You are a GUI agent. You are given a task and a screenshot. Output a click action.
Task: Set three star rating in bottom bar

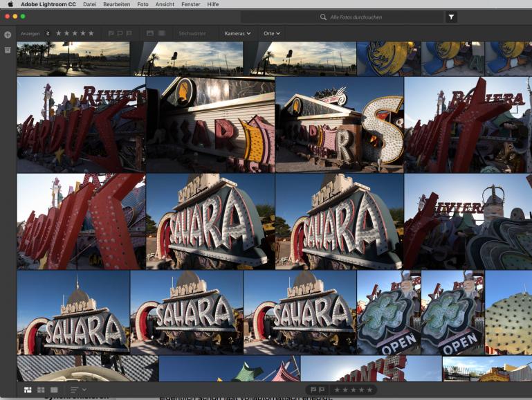pos(354,390)
